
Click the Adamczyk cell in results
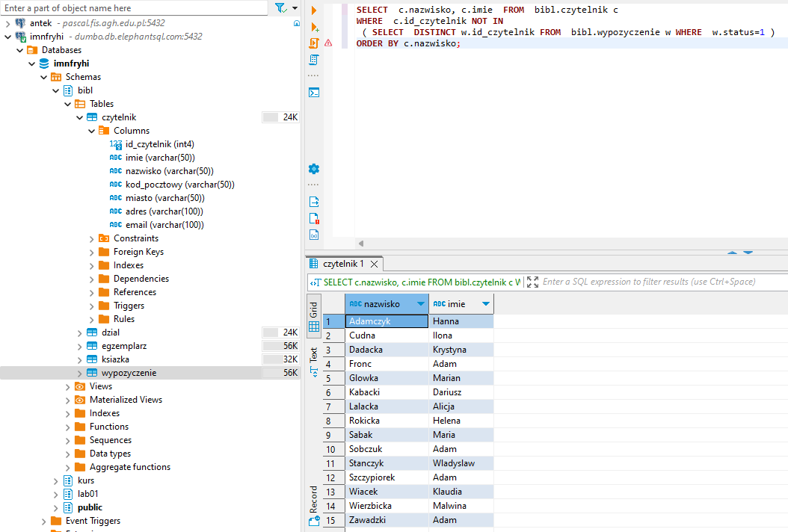pos(387,321)
